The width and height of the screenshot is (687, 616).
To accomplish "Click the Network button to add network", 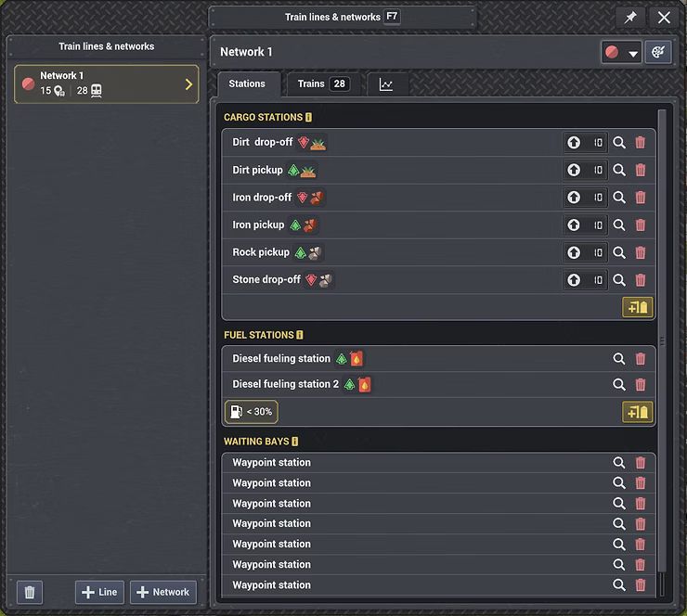I will [x=162, y=592].
